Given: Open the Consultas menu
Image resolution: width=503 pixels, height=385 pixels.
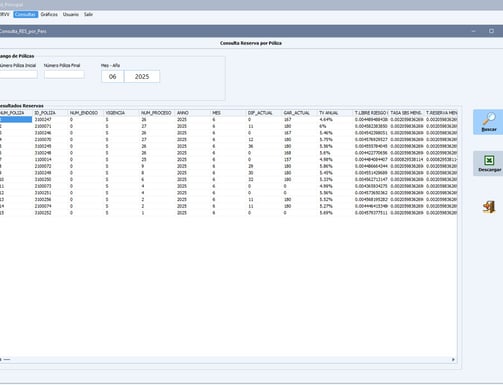Looking at the screenshot, I should tap(25, 14).
